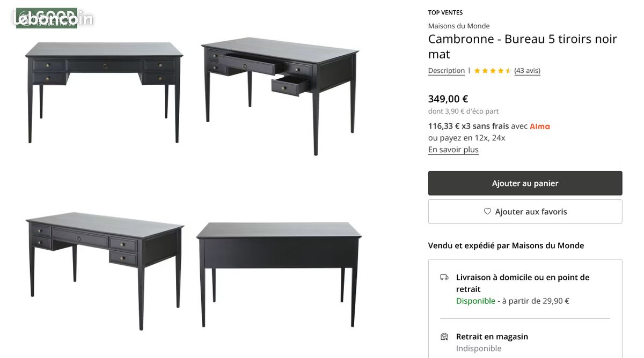Click the heart icon for favorites

click(x=487, y=212)
